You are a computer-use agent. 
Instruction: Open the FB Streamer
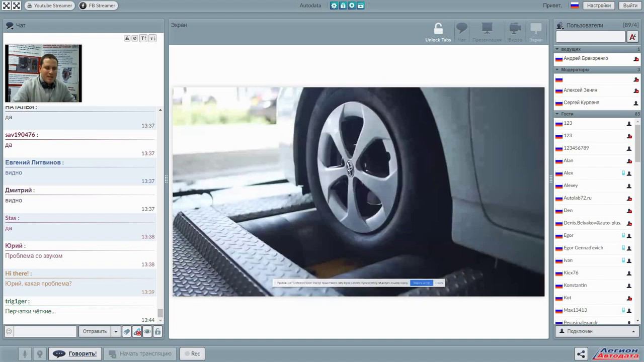98,6
